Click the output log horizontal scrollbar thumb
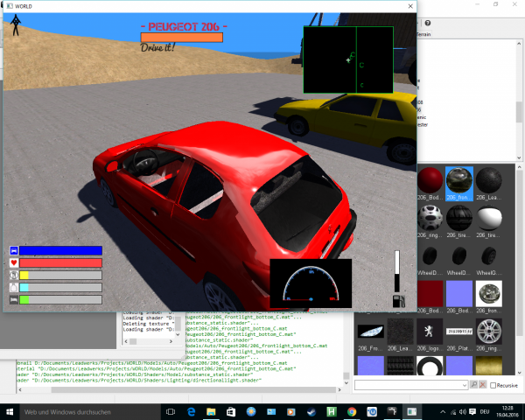This screenshot has width=525, height=420. [193, 389]
